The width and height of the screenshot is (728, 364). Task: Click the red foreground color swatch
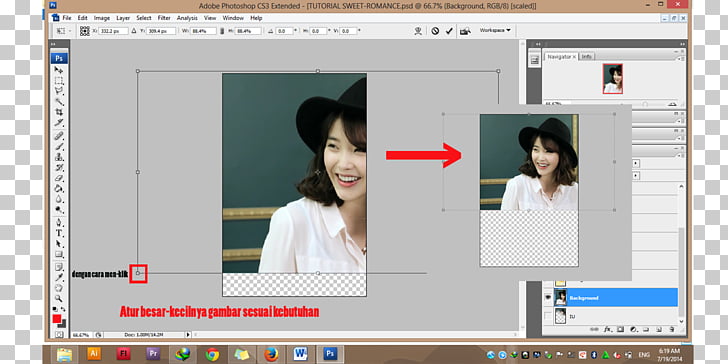(57, 319)
